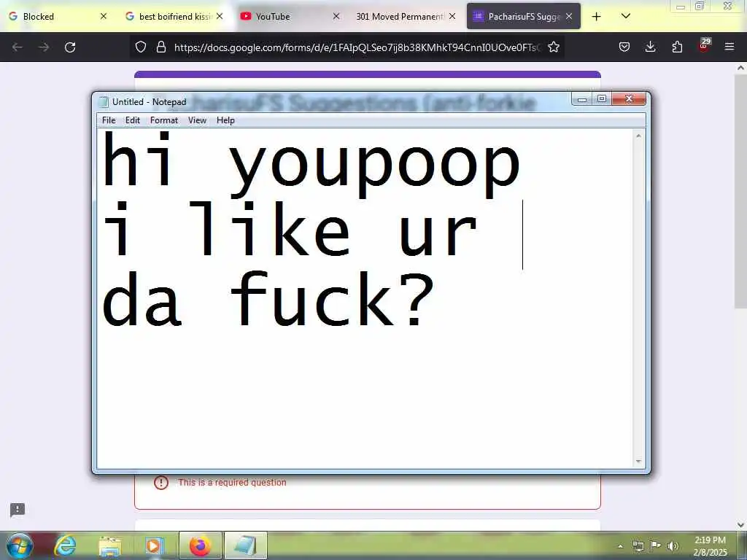Minimize the Notepad window
Screen dimensions: 747x560
581,98
